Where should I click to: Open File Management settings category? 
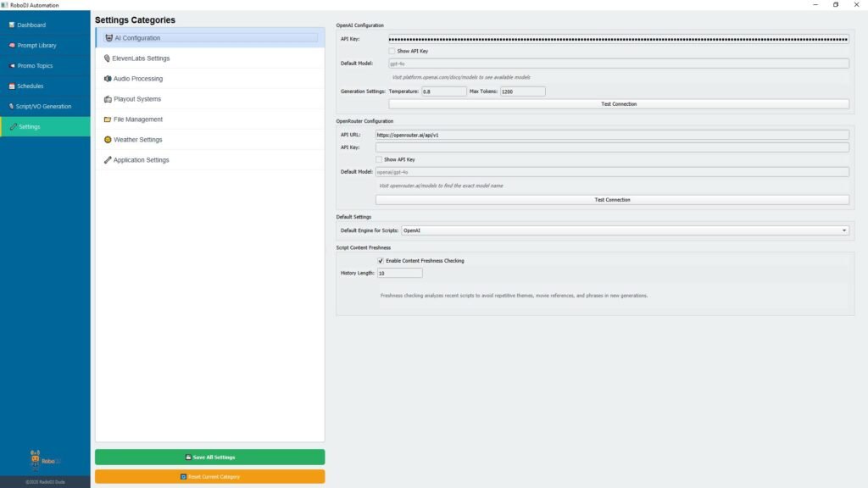137,119
